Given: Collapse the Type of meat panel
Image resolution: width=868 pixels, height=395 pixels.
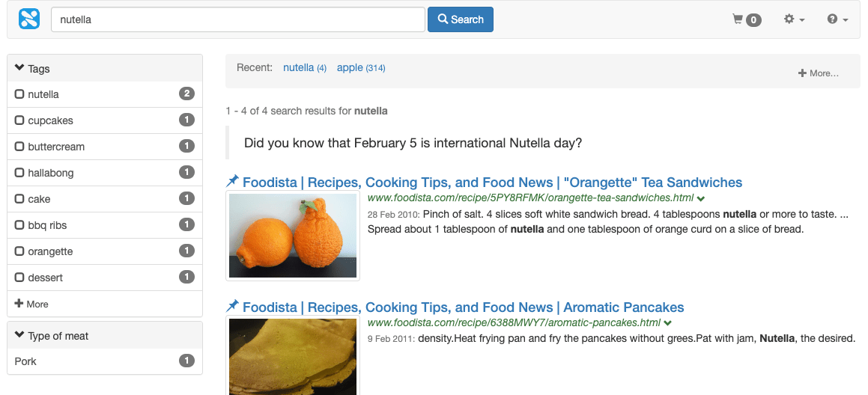Looking at the screenshot, I should 20,336.
